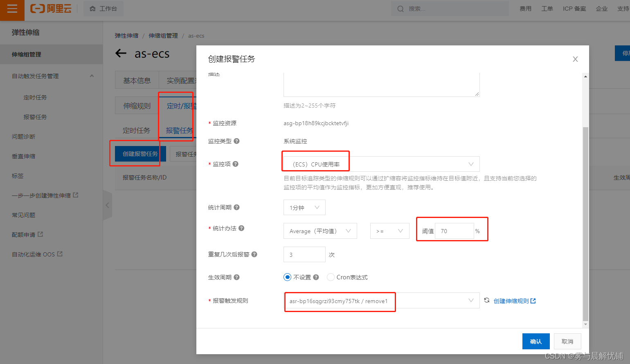This screenshot has width=630, height=364.
Task: Click the dialog scrollbar up arrow
Action: click(585, 76)
